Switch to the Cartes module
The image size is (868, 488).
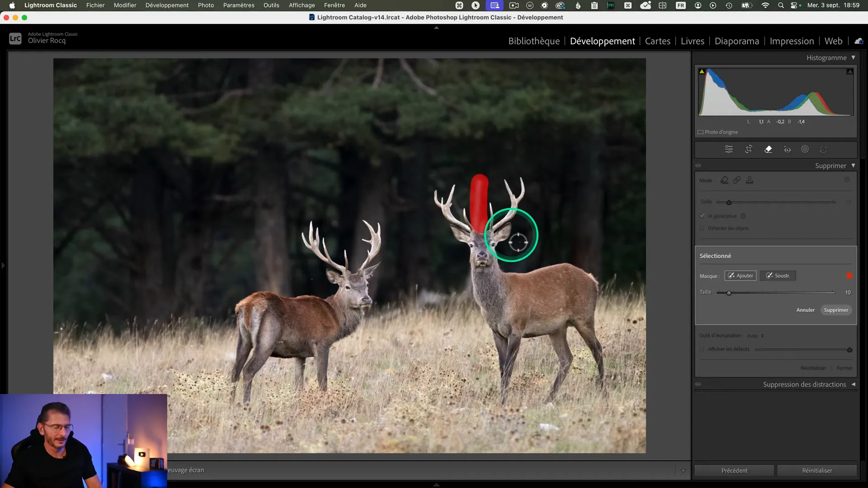click(x=657, y=41)
